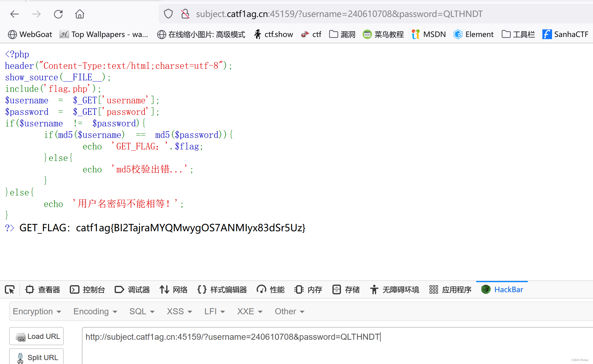
Task: Go back to the previous page
Action: 15,14
